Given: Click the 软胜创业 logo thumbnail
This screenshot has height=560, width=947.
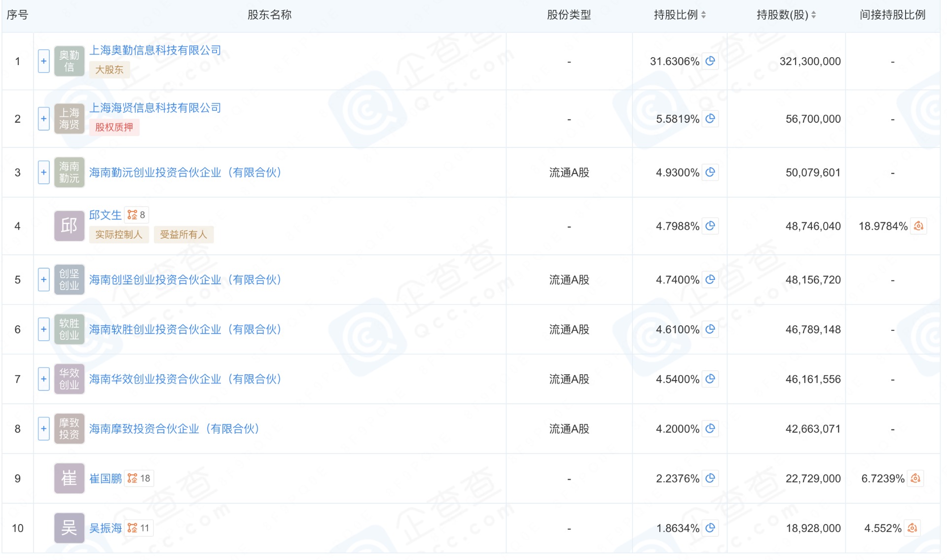Looking at the screenshot, I should point(69,329).
